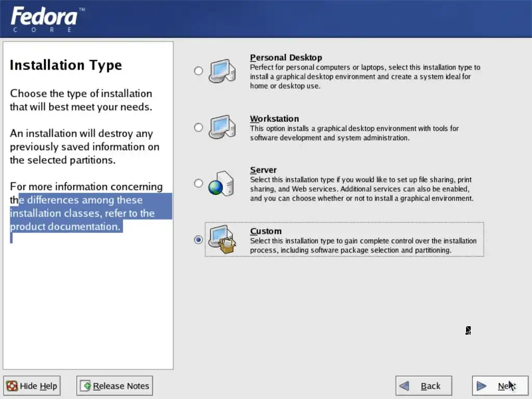Image resolution: width=532 pixels, height=399 pixels.
Task: Click the lifebuoy icon on Hide Help
Action: click(x=12, y=386)
